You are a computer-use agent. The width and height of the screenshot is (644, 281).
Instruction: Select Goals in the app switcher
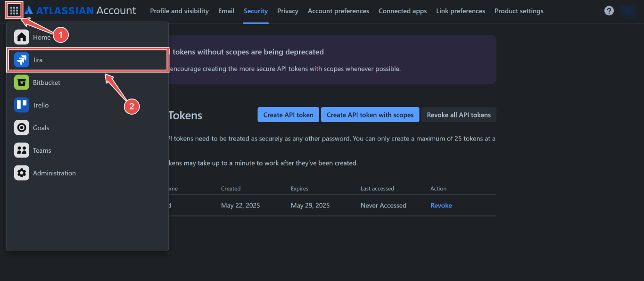[40, 127]
